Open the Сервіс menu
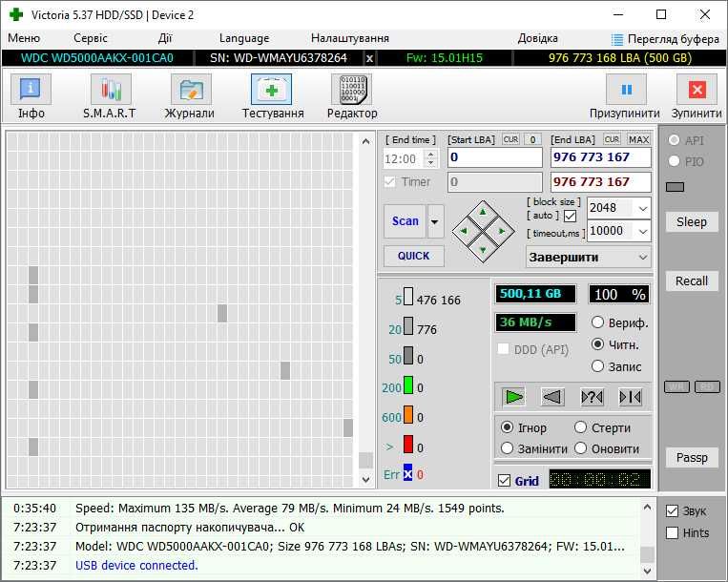 (x=90, y=38)
